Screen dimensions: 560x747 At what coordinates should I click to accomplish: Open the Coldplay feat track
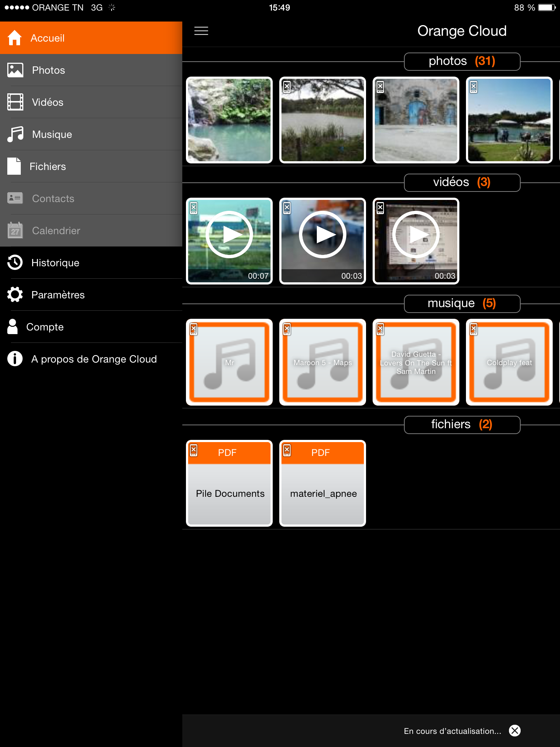tap(509, 362)
